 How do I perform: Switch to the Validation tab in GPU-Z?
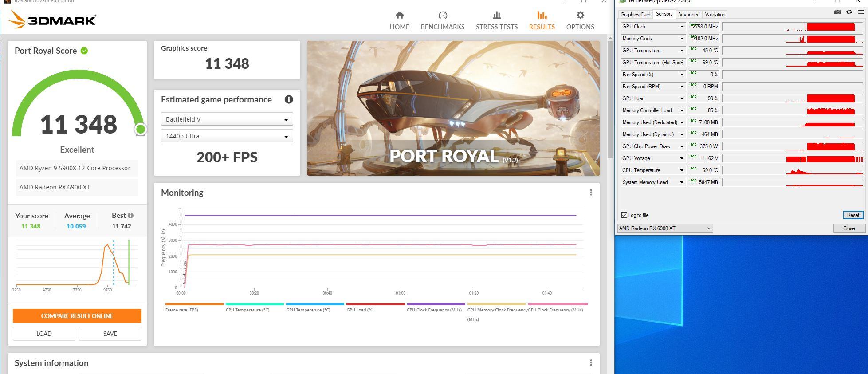715,15
